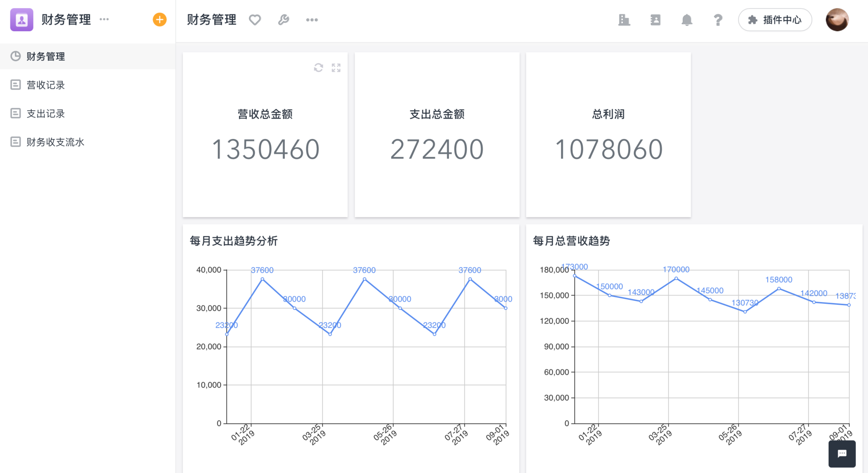Click the 总利润 card title
Screen dimensions: 868x473
(609, 114)
